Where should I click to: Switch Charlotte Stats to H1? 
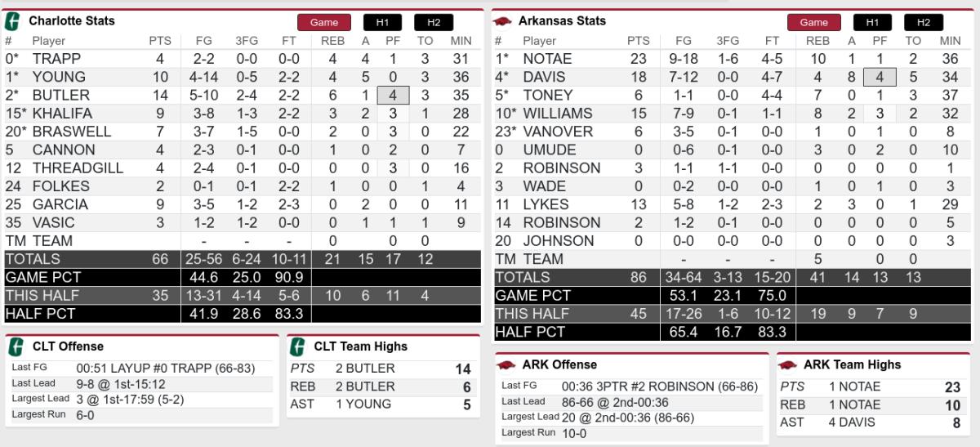tap(383, 22)
